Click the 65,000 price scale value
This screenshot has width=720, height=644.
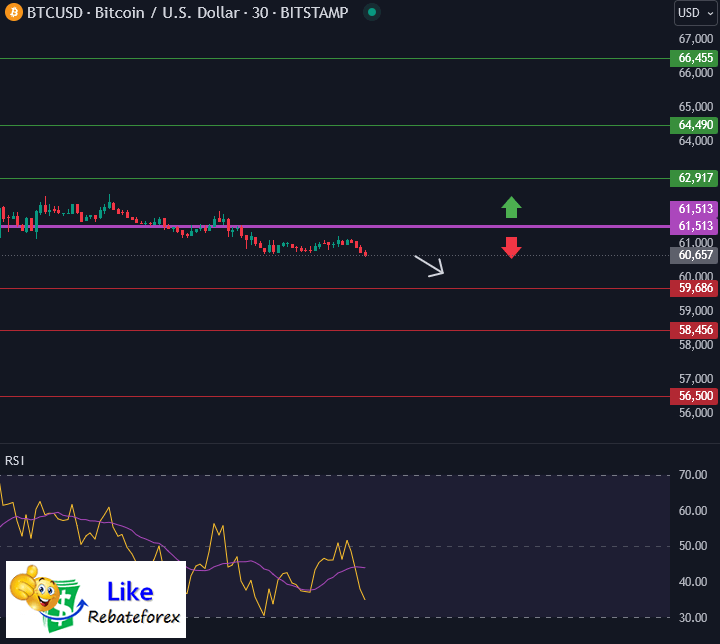click(696, 107)
